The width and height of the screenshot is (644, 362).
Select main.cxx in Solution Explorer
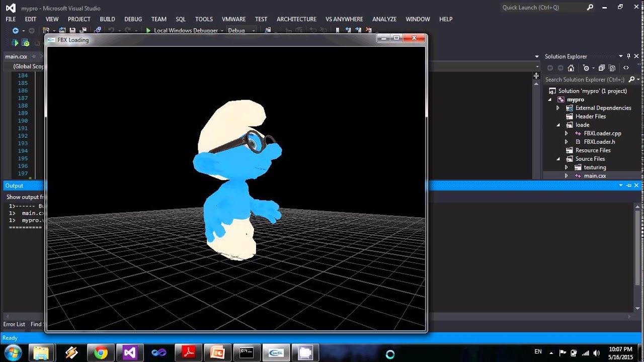click(x=595, y=176)
